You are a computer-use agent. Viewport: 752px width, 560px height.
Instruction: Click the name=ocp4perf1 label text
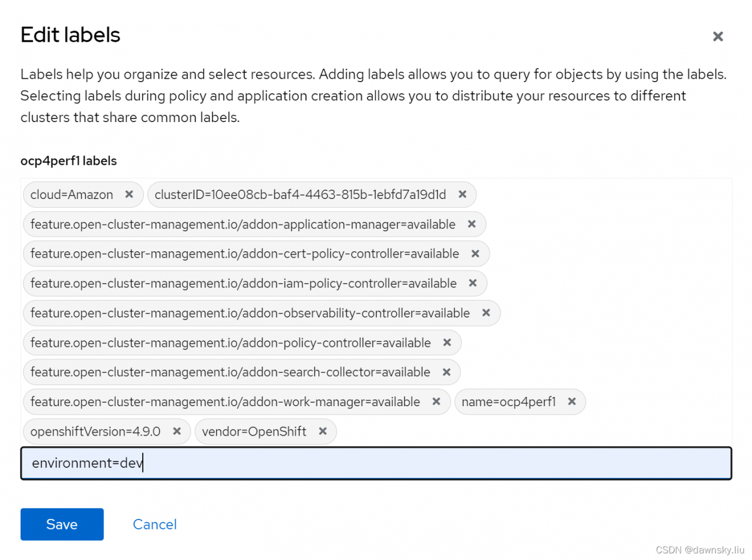coord(508,402)
